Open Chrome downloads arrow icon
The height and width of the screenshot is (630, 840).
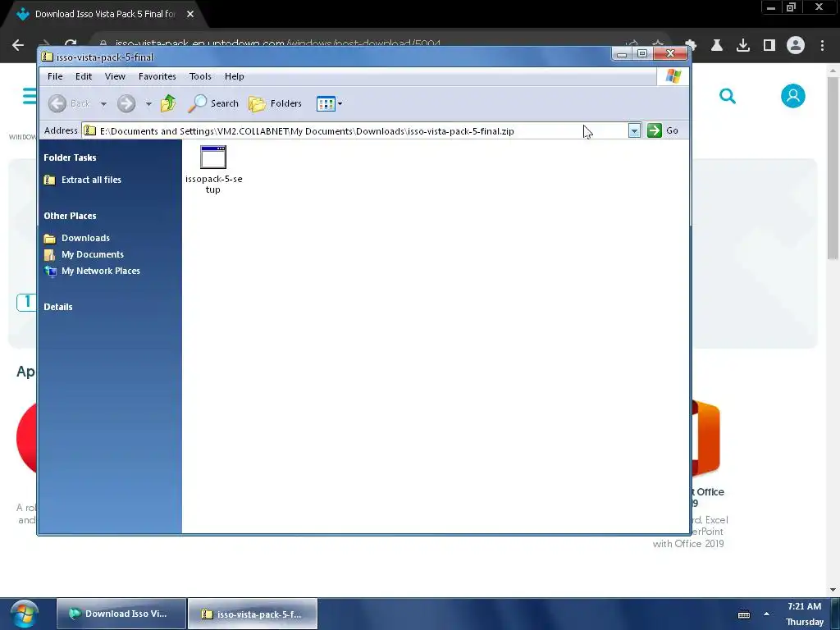point(743,45)
